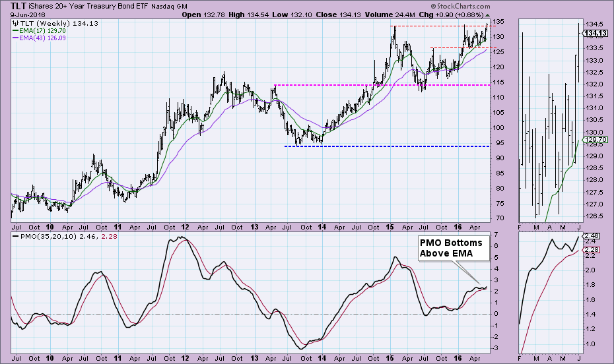Click the EMA(17) 129.70 legend text
This screenshot has width=614, height=364.
42,30
